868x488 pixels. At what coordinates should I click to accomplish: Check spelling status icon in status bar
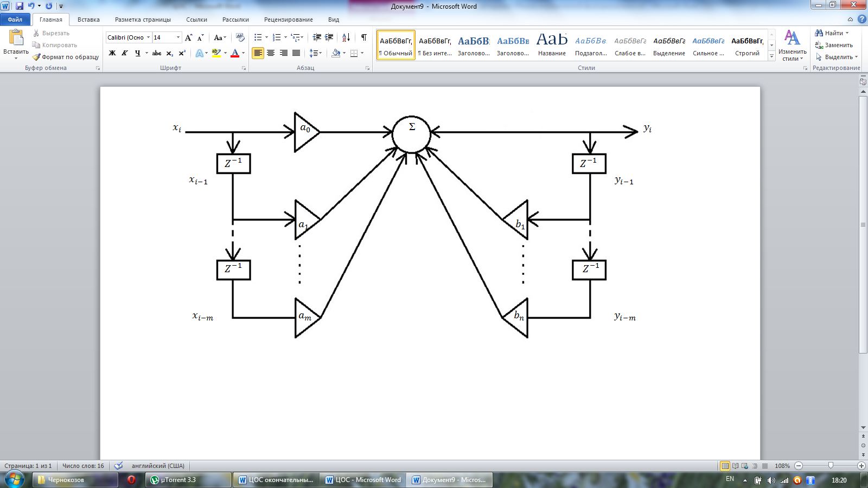tap(118, 466)
